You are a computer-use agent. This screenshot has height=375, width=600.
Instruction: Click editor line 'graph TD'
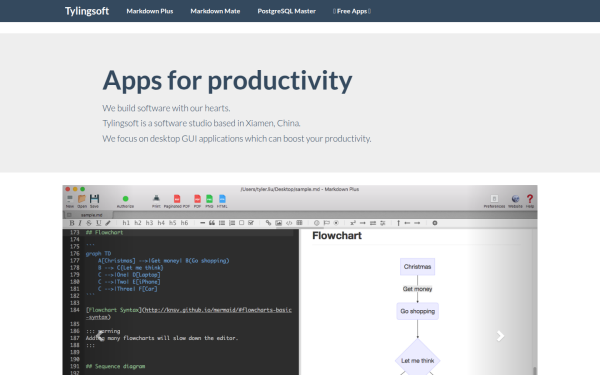pos(98,253)
